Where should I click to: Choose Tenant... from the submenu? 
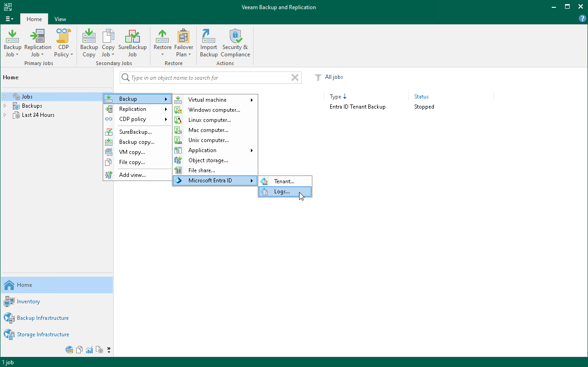coord(284,181)
